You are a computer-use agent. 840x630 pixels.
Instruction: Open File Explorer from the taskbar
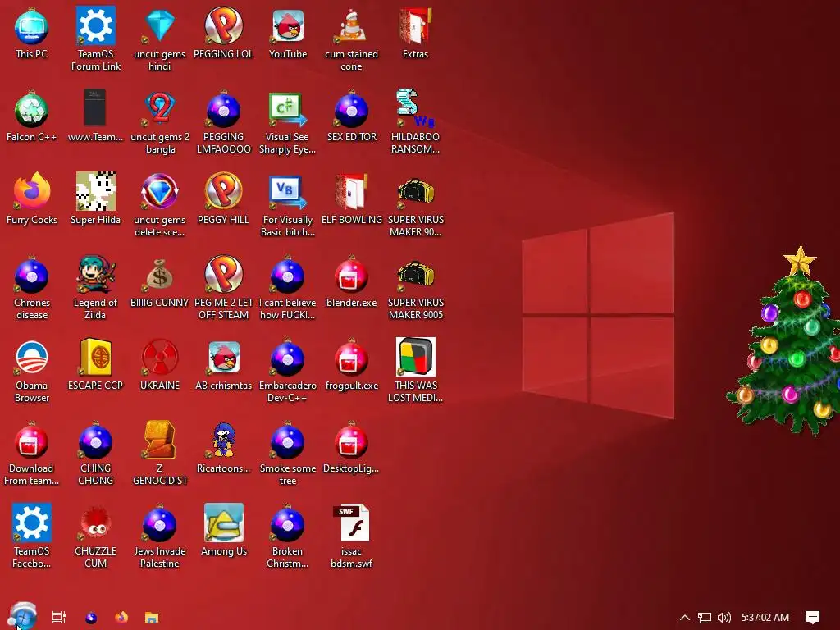(x=152, y=618)
